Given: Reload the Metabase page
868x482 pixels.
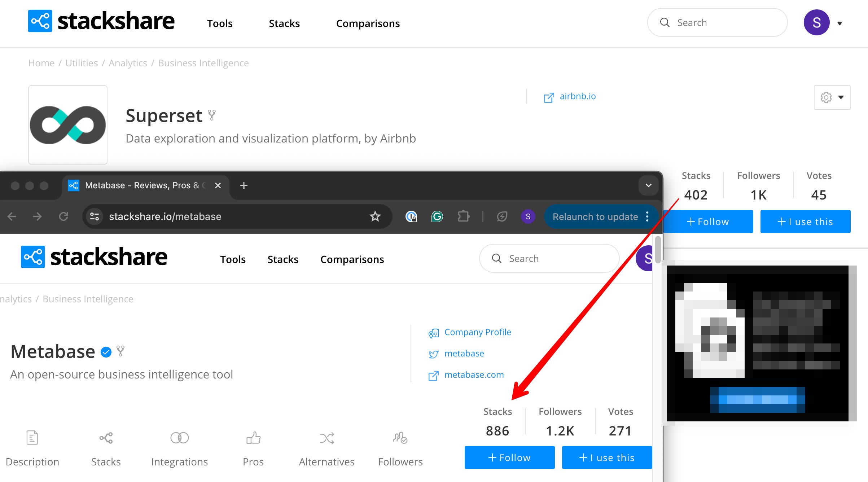Looking at the screenshot, I should 63,216.
